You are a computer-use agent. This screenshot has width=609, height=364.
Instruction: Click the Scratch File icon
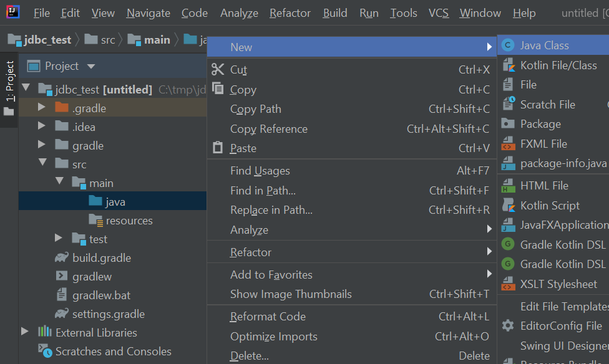pyautogui.click(x=509, y=104)
